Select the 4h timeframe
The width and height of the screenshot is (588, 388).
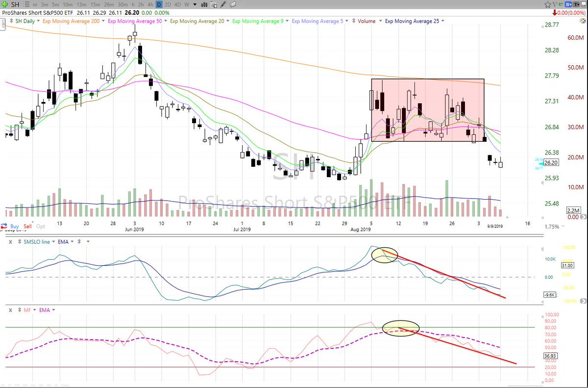150,4
